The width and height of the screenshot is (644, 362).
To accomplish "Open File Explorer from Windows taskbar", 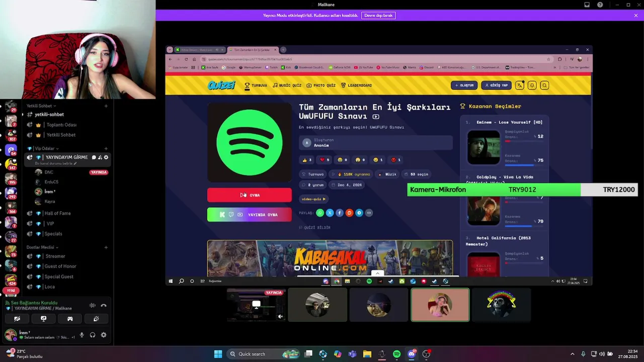I will [367, 354].
